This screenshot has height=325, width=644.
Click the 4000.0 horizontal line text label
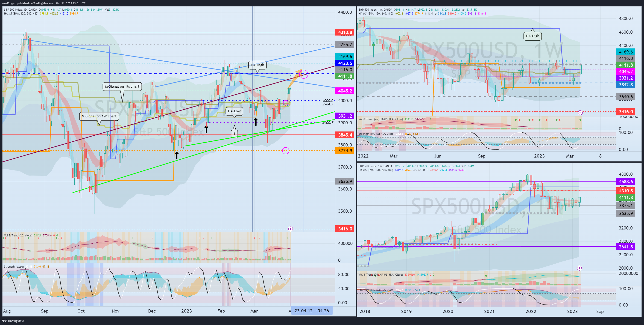328,101
